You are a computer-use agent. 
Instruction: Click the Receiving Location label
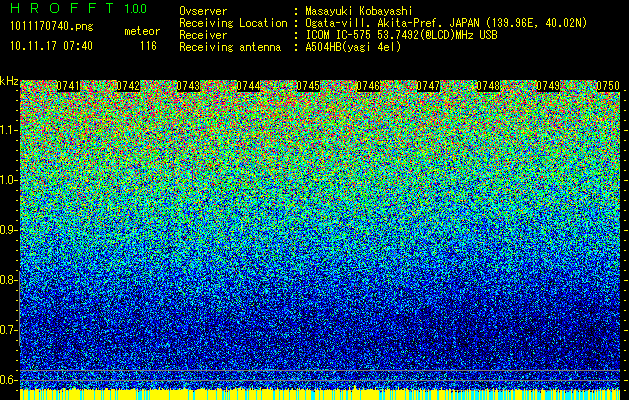[x=233, y=23]
